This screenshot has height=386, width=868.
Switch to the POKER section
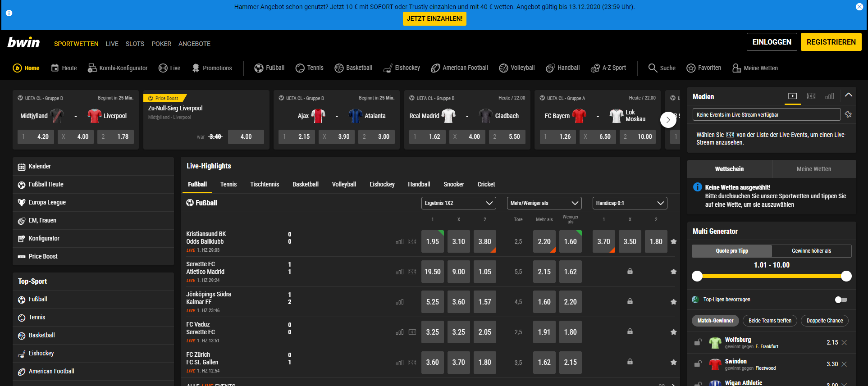click(161, 44)
